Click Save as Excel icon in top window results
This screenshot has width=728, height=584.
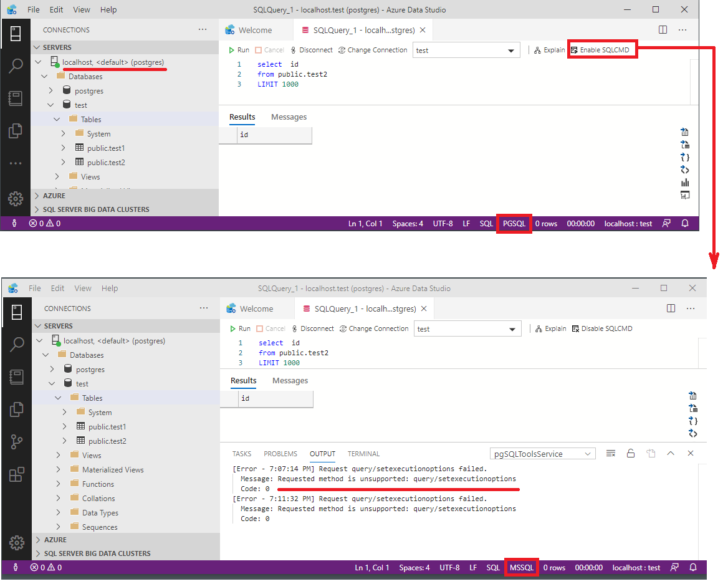click(x=685, y=145)
